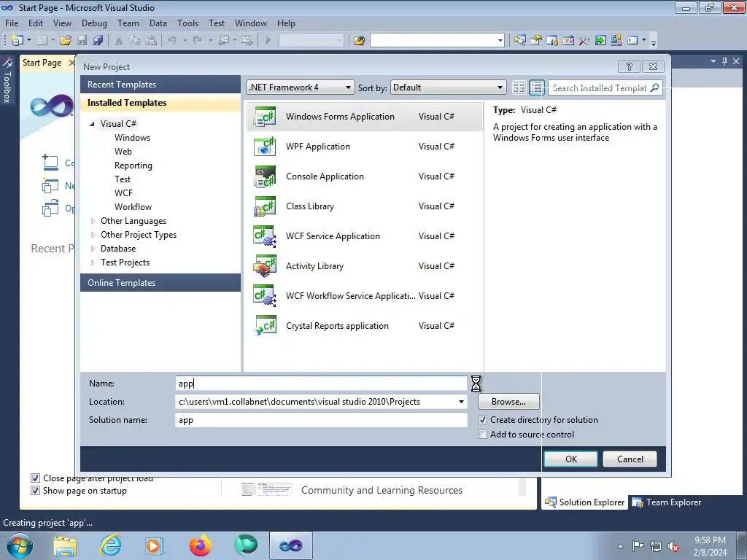Click the Cancel button
The height and width of the screenshot is (560, 747).
coord(630,459)
